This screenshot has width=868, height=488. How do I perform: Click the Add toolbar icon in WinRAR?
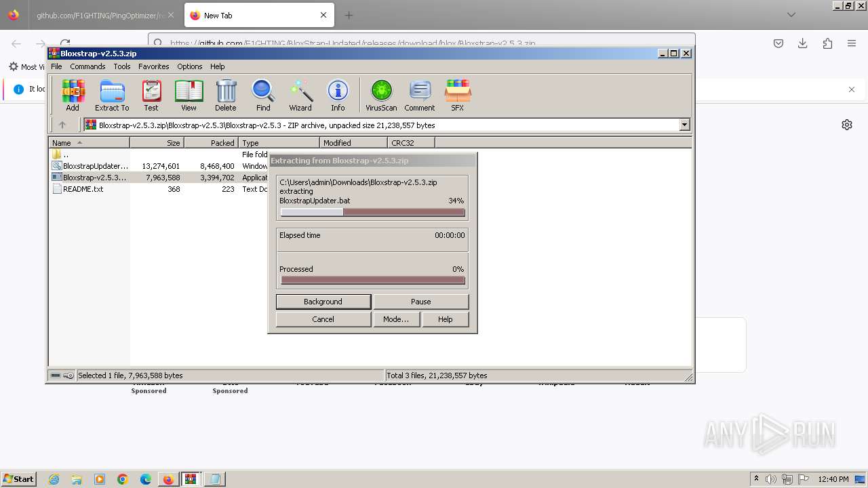pyautogui.click(x=73, y=95)
